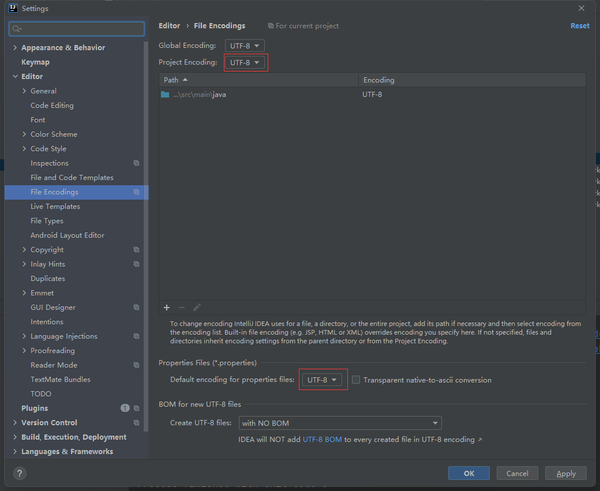Click the project-level icon beside Inspections
The height and width of the screenshot is (491, 600).
click(x=136, y=163)
